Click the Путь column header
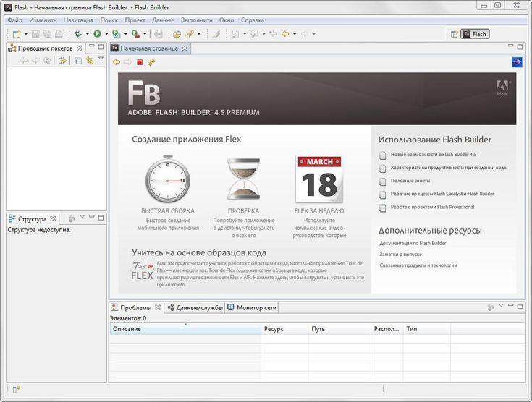Image resolution: width=532 pixels, height=402 pixels. coord(339,329)
